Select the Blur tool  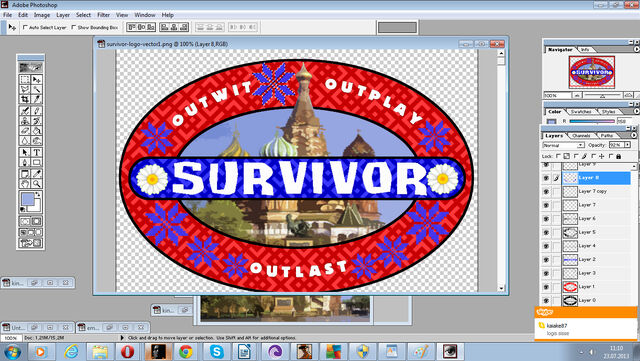pos(25,141)
